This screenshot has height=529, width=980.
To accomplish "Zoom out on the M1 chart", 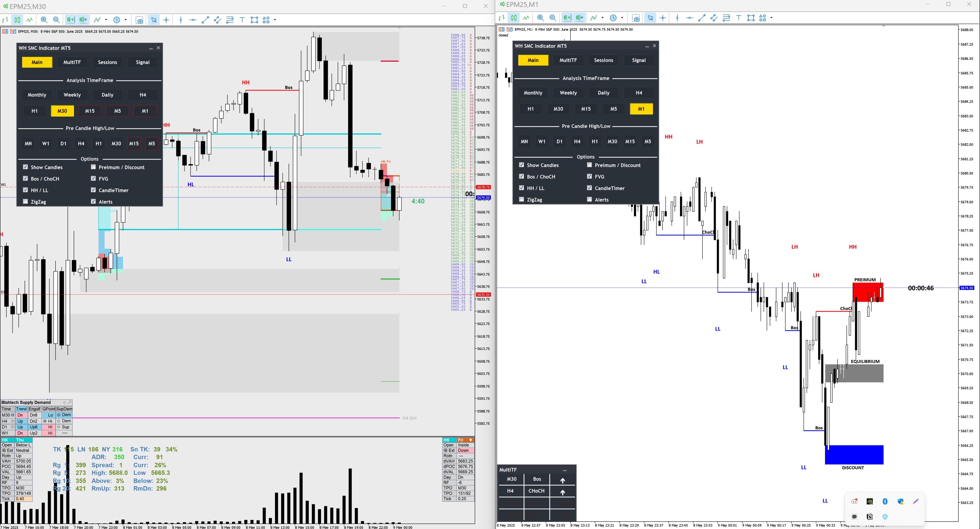I will pyautogui.click(x=553, y=18).
